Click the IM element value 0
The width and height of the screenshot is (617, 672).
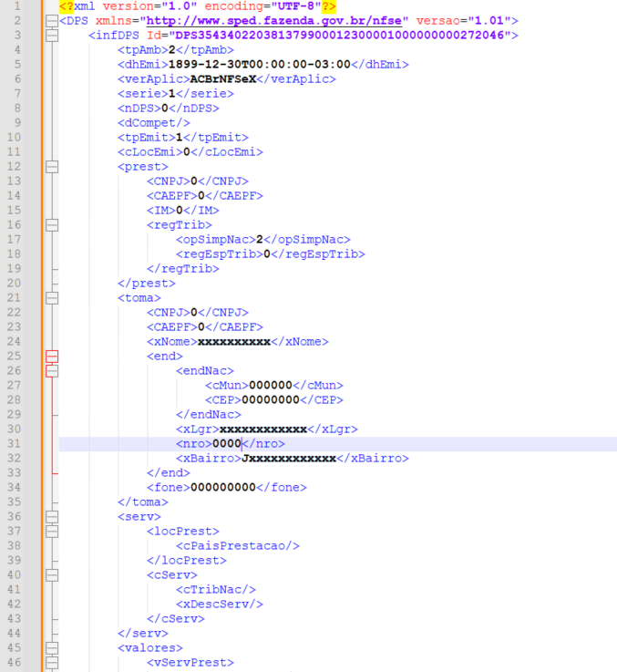[x=180, y=211]
